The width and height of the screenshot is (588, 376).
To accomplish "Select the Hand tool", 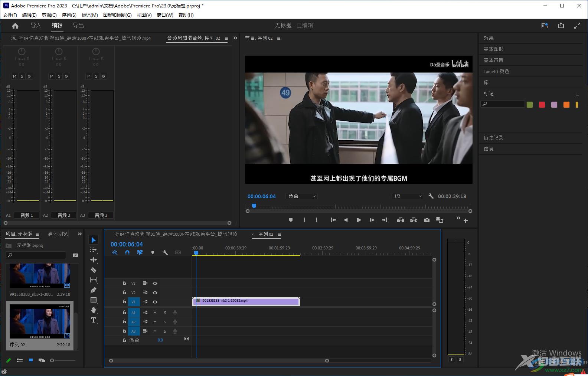I will point(94,310).
